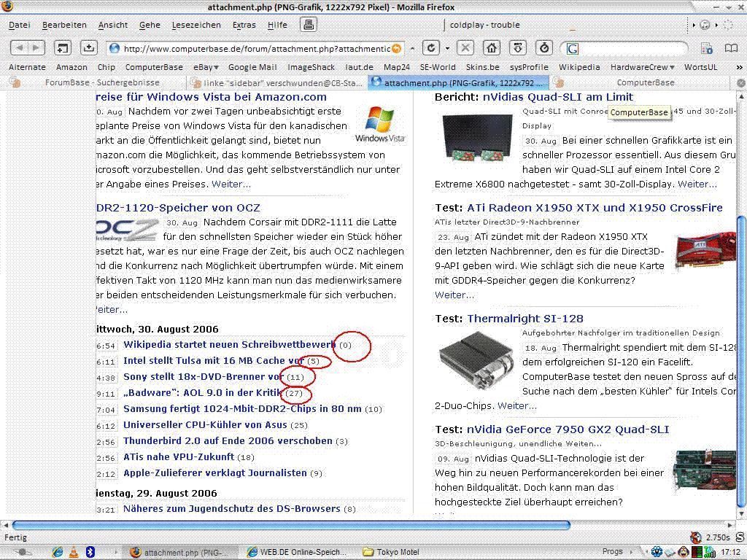Viewport: 747px width, 560px height.
Task: Reload the page with the reload icon
Action: coord(430,48)
